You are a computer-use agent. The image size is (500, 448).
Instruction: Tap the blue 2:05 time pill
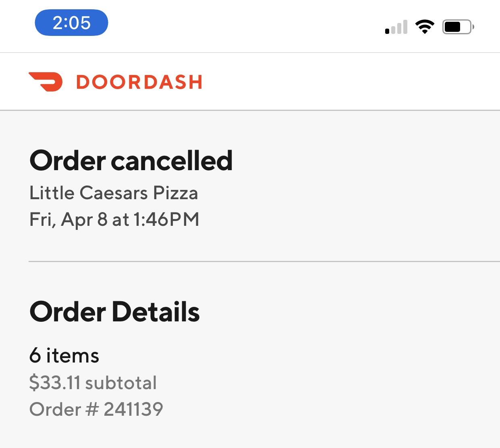71,23
